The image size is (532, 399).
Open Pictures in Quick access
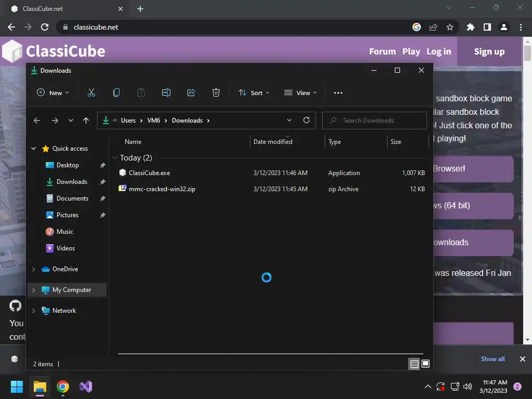tap(67, 215)
